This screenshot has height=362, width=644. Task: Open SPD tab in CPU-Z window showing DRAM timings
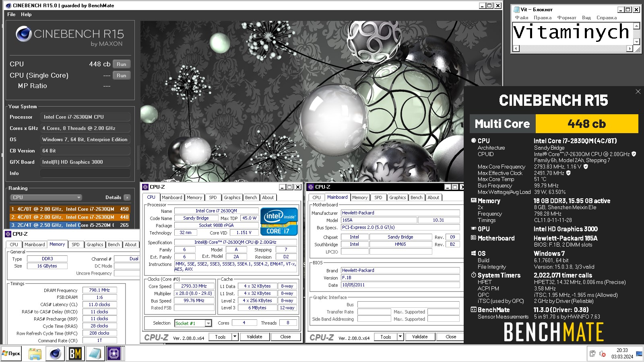point(76,245)
